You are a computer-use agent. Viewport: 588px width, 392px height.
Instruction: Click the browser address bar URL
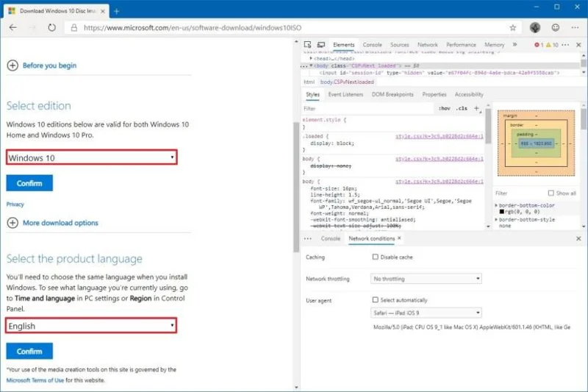pyautogui.click(x=193, y=28)
